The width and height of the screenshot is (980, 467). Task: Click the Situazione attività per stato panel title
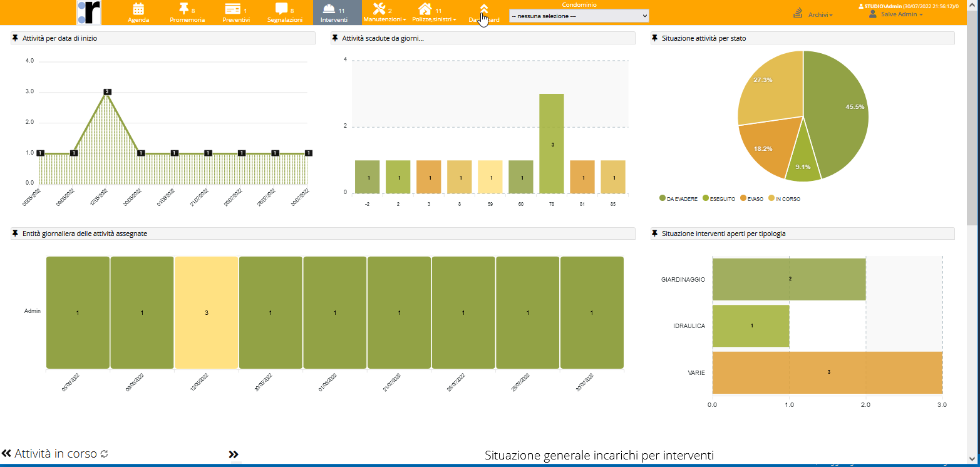point(704,38)
